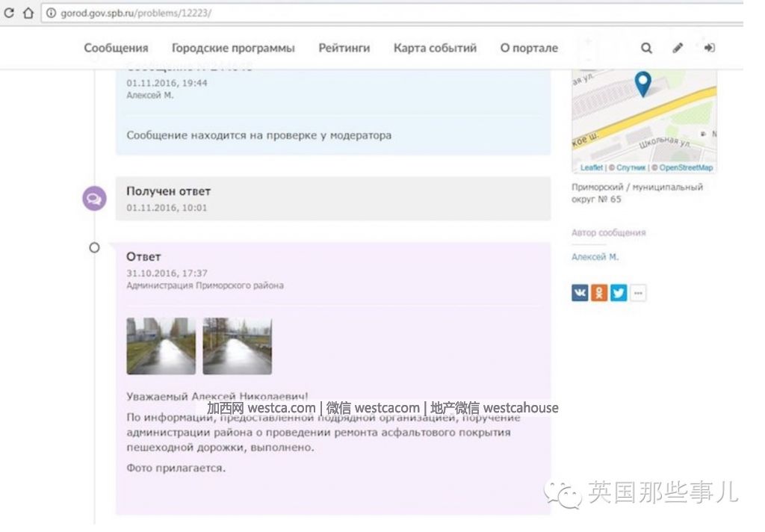Click the browser home icon
This screenshot has width=765, height=532.
pyautogui.click(x=28, y=13)
